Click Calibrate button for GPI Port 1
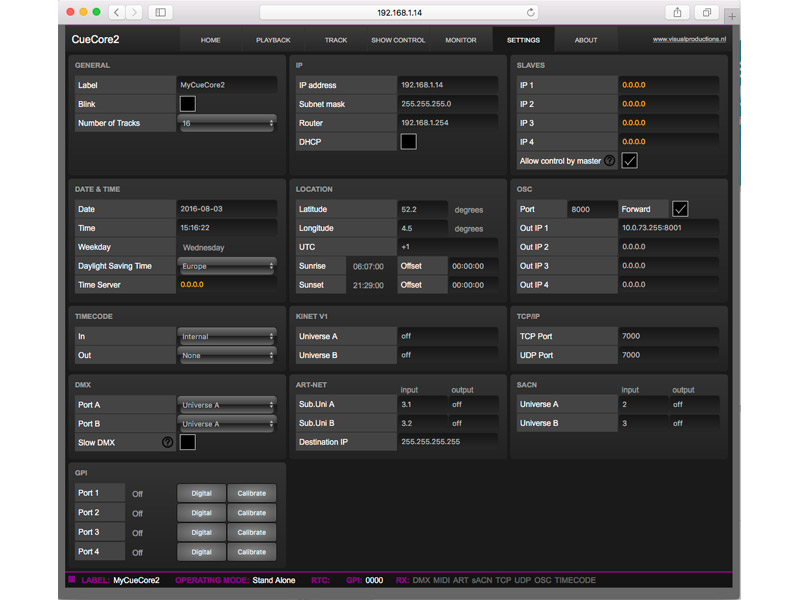Viewport: 800px width, 600px height. pos(252,493)
